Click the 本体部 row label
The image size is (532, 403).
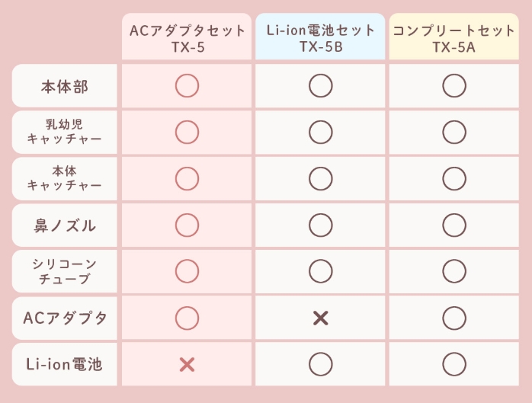(x=65, y=85)
